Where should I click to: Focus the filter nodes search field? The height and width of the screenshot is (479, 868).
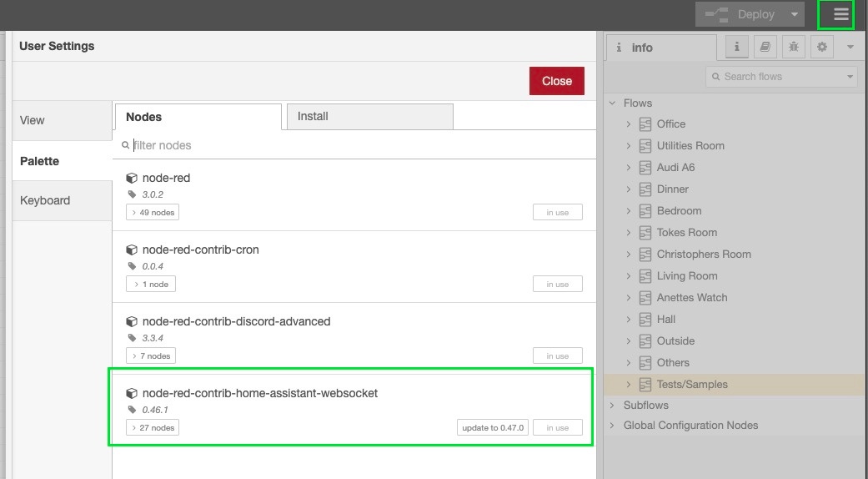coord(359,145)
